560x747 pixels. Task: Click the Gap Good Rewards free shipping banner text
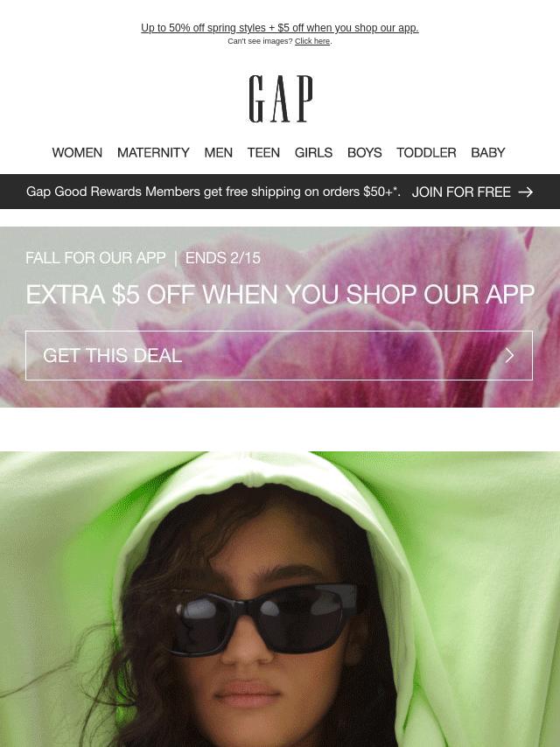[213, 192]
